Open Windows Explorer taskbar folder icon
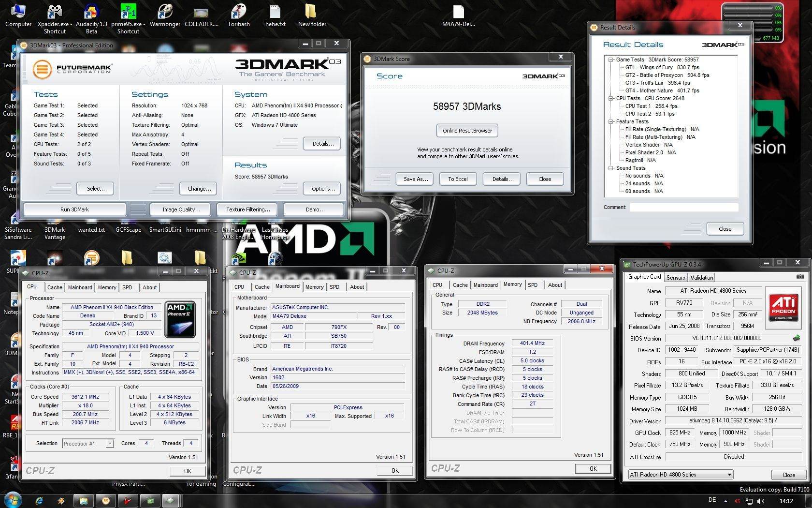Viewport: 812px width, 508px height. coord(84,500)
